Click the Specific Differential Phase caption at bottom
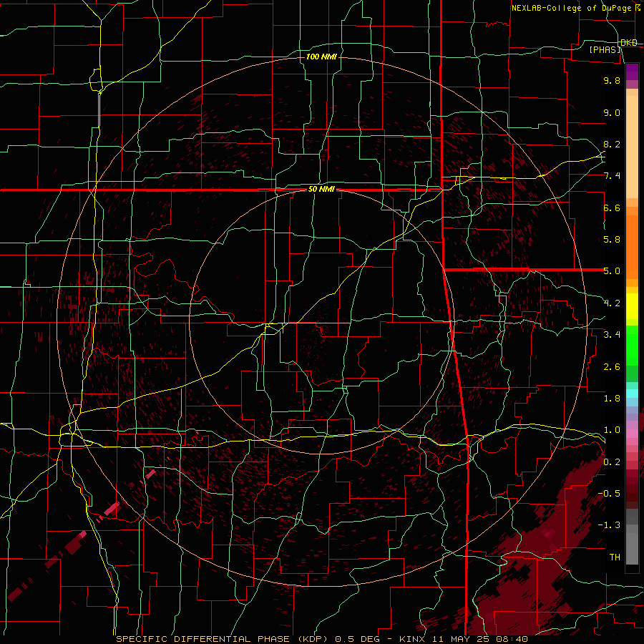The height and width of the screenshot is (644, 644). (321, 639)
